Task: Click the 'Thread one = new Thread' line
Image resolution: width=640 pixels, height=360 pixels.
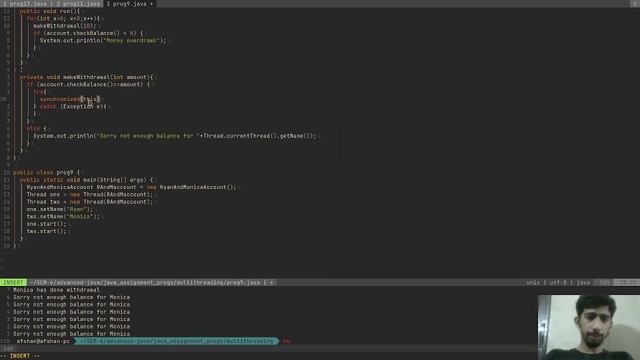Action: coord(89,195)
